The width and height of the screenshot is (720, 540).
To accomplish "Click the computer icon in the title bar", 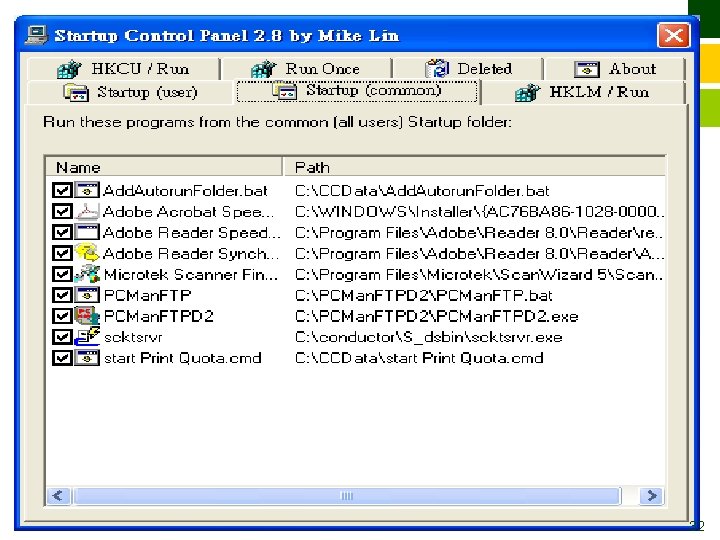I will pyautogui.click(x=36, y=35).
